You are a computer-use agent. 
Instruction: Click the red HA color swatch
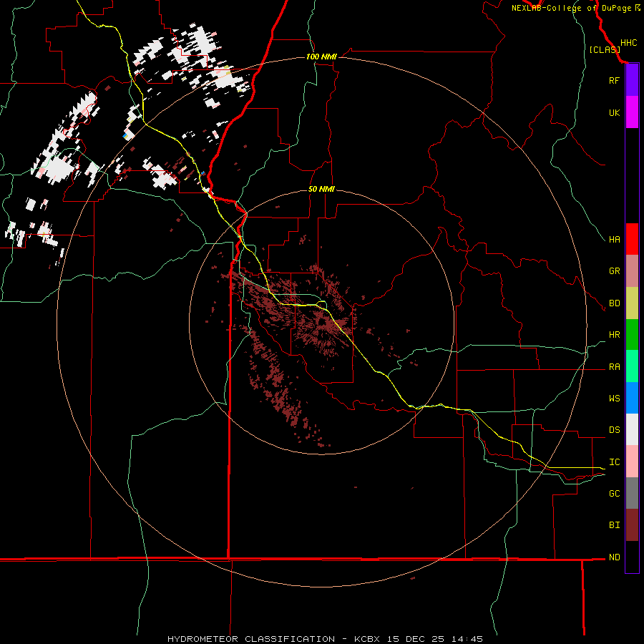tap(632, 239)
